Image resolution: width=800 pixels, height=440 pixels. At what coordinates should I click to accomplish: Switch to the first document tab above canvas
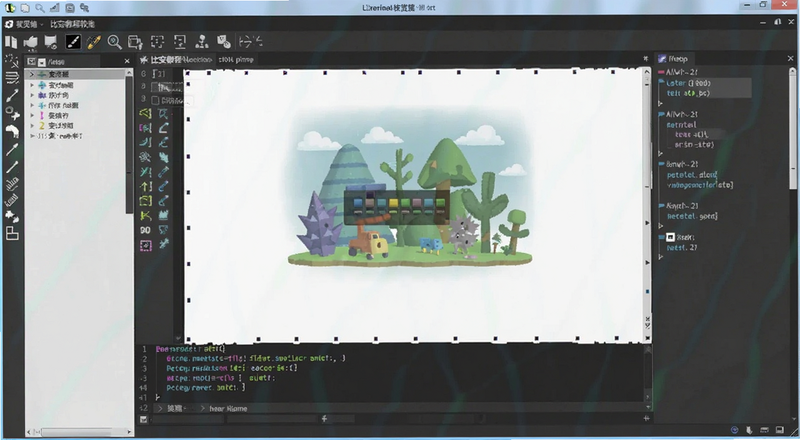pyautogui.click(x=177, y=59)
